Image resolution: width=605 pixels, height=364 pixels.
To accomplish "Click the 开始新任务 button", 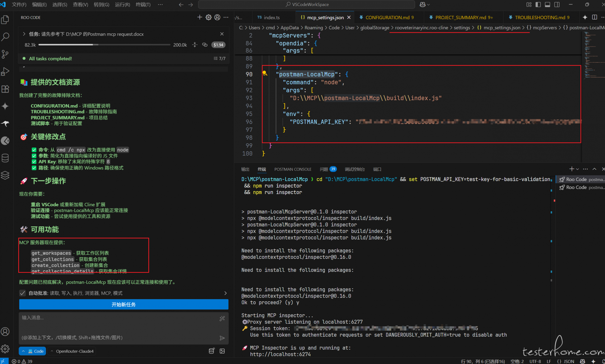I will point(124,304).
